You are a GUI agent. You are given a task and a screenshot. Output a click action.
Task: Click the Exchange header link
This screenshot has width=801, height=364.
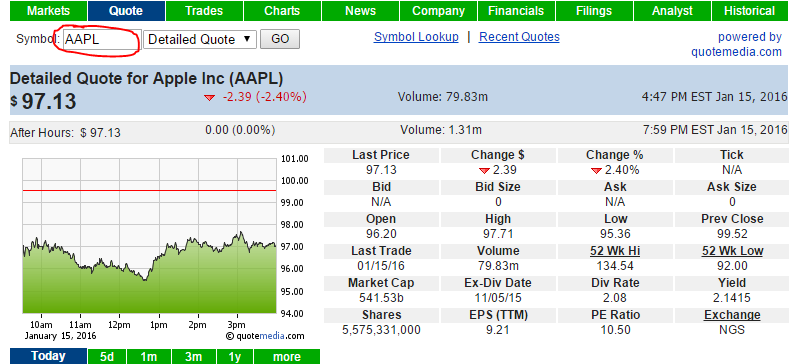point(732,315)
